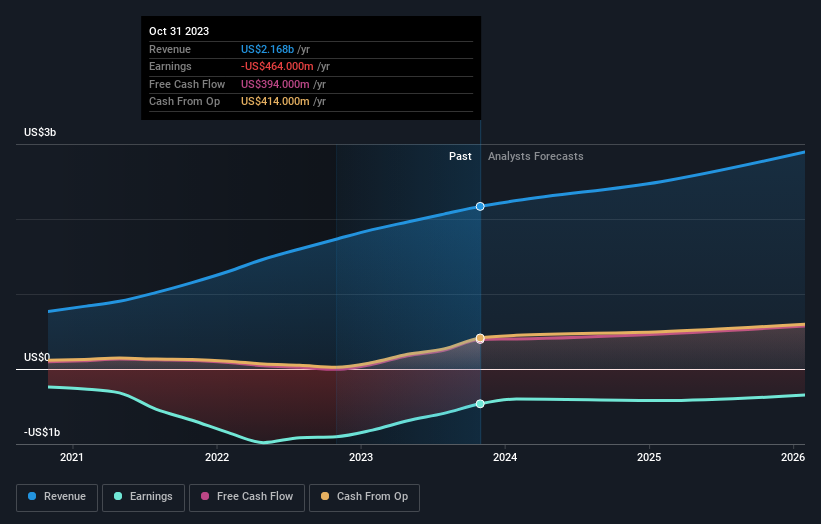Toggle the Revenue legend button
This screenshot has height=524, width=821.
coord(57,497)
